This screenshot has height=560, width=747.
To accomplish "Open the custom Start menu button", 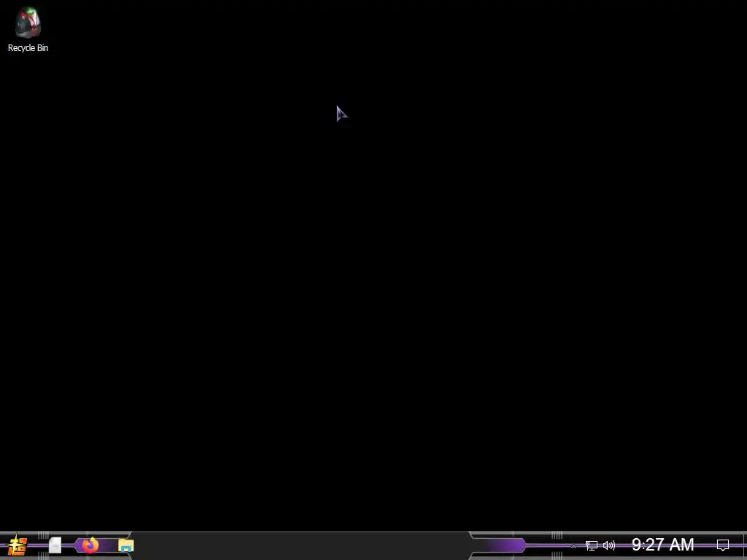I will coord(18,545).
